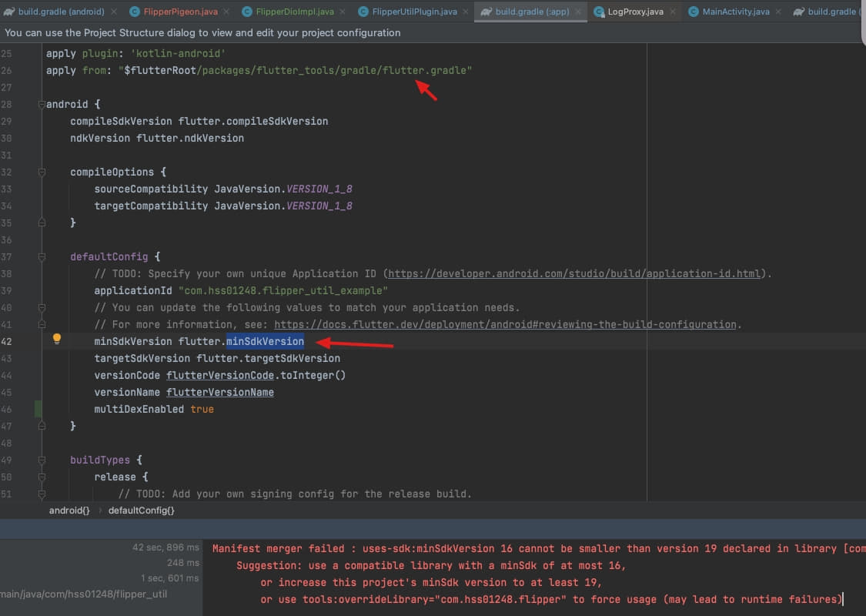Fold the defaultConfig block
Viewport: 866px width, 616px height.
tap(41, 256)
